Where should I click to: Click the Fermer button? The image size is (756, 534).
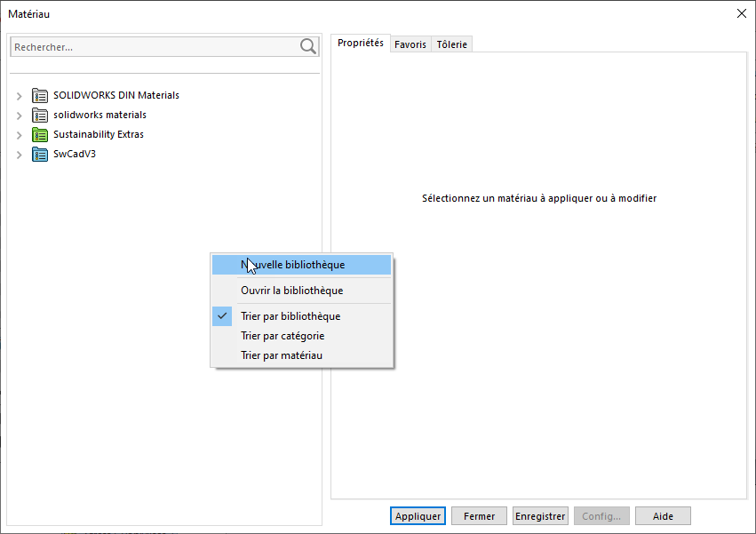click(480, 516)
